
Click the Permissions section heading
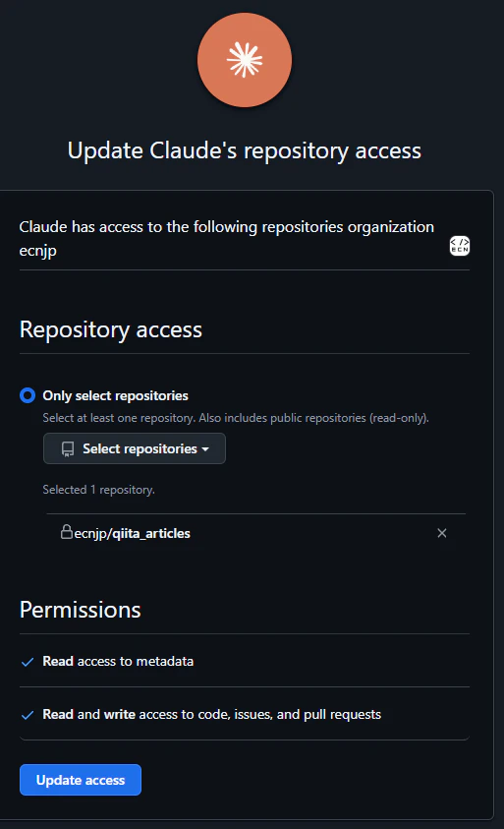click(x=81, y=610)
